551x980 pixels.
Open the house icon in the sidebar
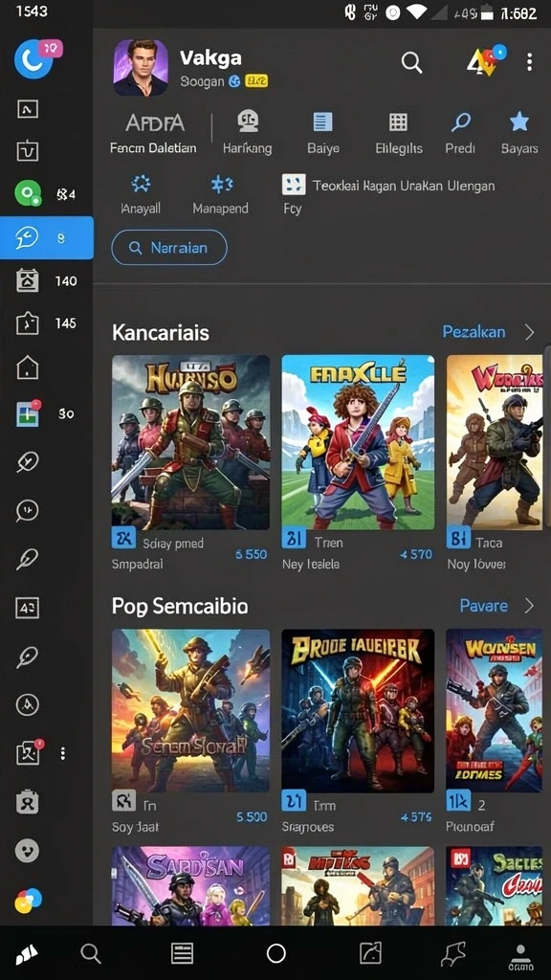tap(28, 367)
